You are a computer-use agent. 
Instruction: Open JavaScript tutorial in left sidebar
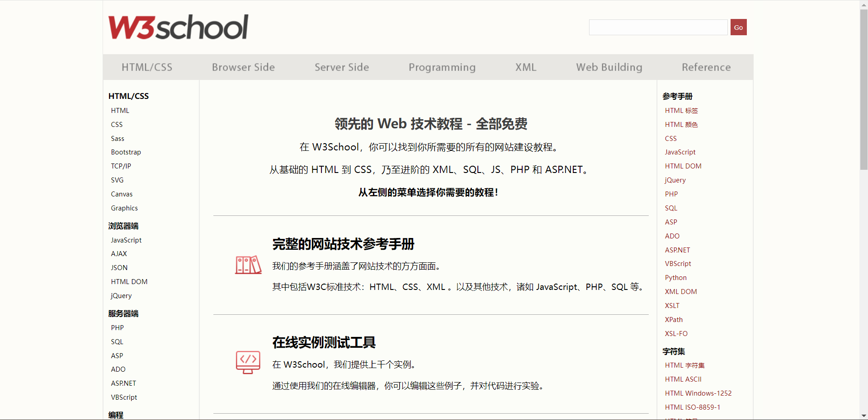126,240
